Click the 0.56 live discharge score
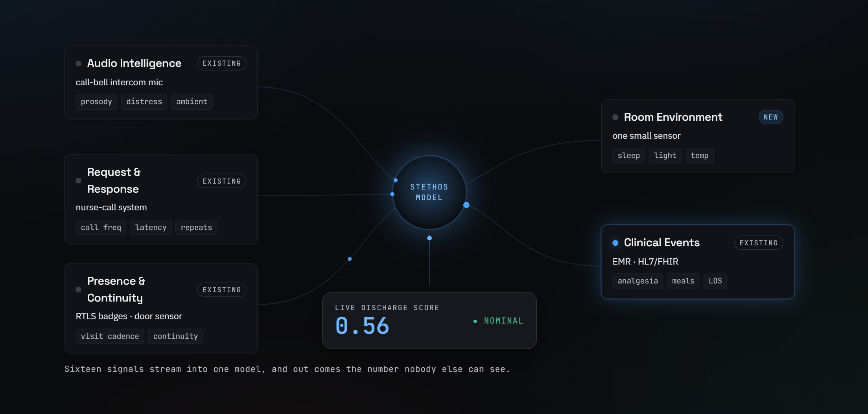The width and height of the screenshot is (868, 414). pyautogui.click(x=362, y=326)
